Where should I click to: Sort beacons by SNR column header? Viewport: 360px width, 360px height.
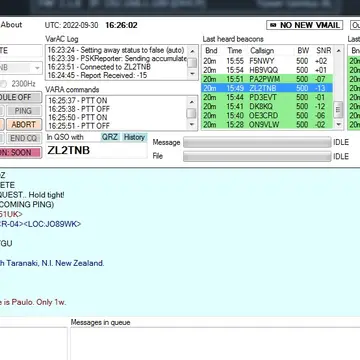point(323,51)
